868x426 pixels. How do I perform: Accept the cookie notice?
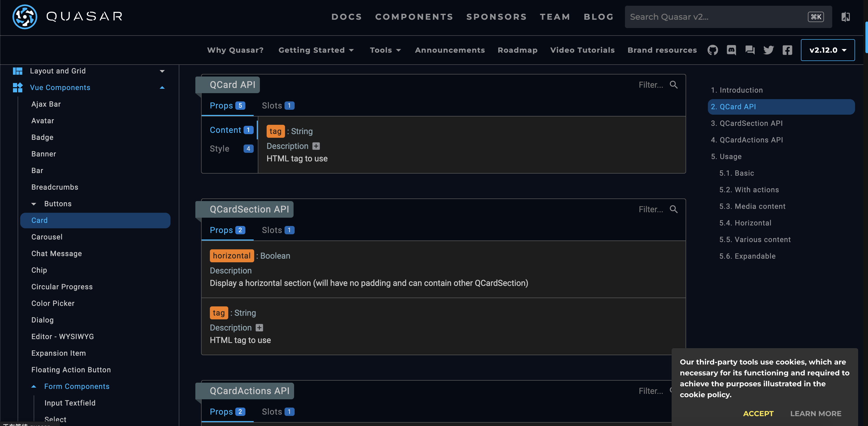(758, 414)
